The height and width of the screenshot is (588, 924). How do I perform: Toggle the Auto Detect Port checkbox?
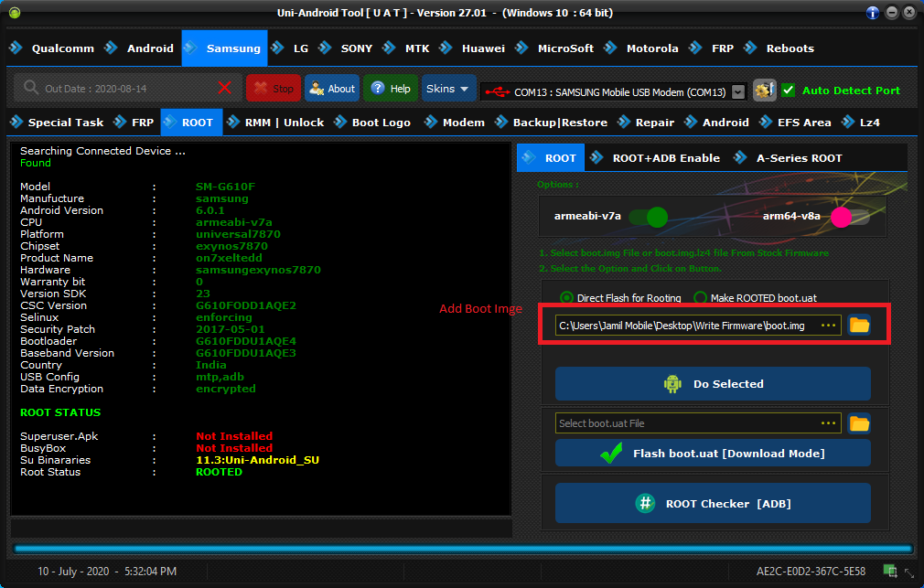pyautogui.click(x=788, y=91)
